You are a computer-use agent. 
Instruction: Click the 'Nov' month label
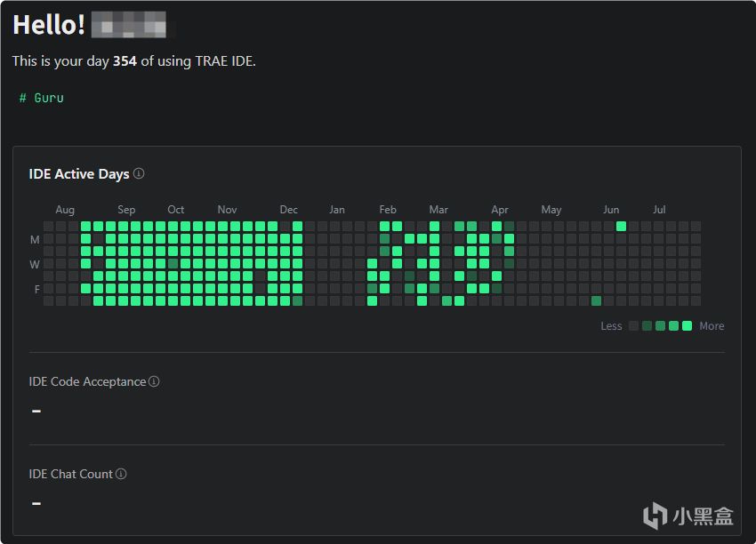[227, 210]
